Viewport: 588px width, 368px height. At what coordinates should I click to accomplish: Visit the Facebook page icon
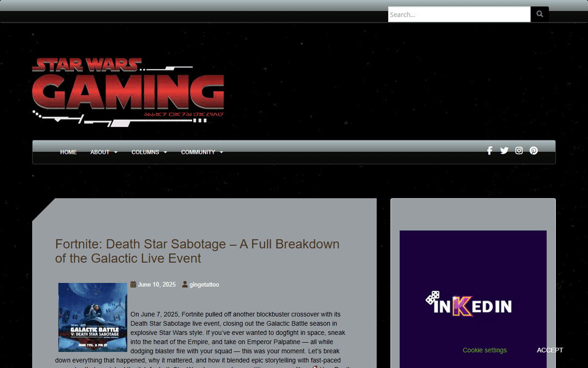(x=489, y=150)
